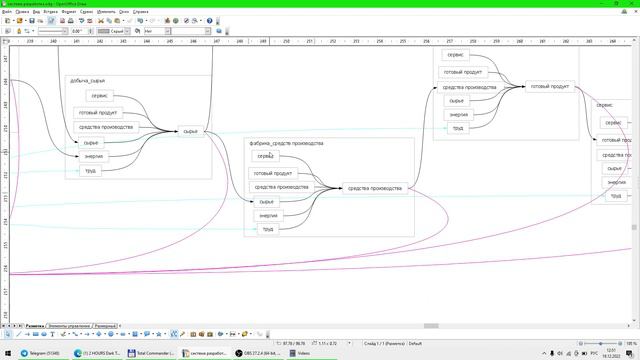Choose the Ellipse shape tool
Screen dimensions: 640x360
tap(44, 334)
